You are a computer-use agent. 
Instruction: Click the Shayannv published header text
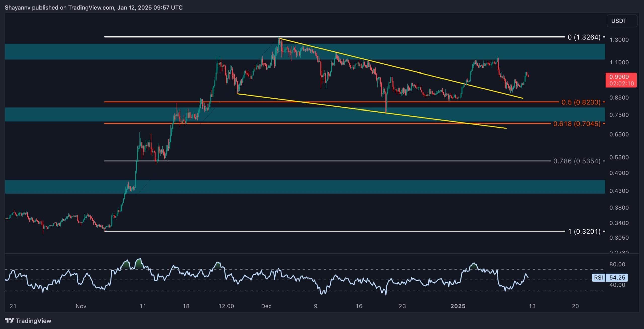tap(94, 7)
